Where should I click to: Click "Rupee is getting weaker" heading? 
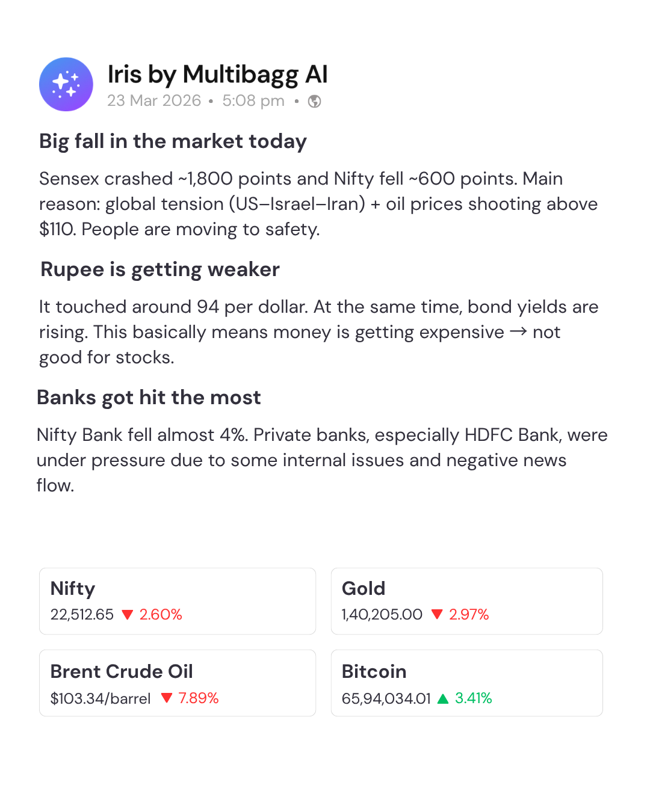point(160,269)
